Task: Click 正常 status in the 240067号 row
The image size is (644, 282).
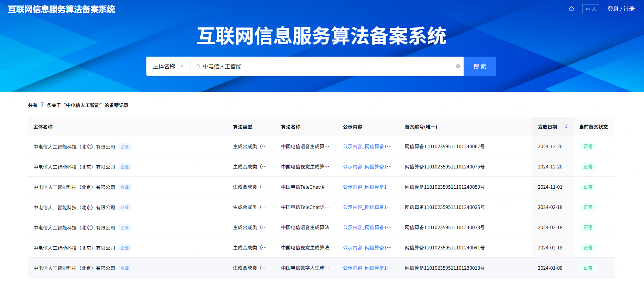Action: 588,146
